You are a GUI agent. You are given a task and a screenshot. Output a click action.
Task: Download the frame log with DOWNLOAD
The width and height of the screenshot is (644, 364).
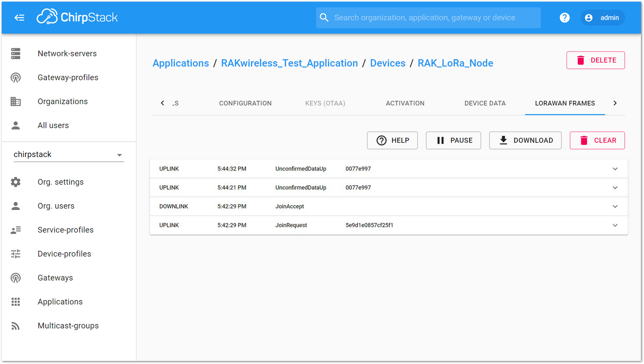525,141
